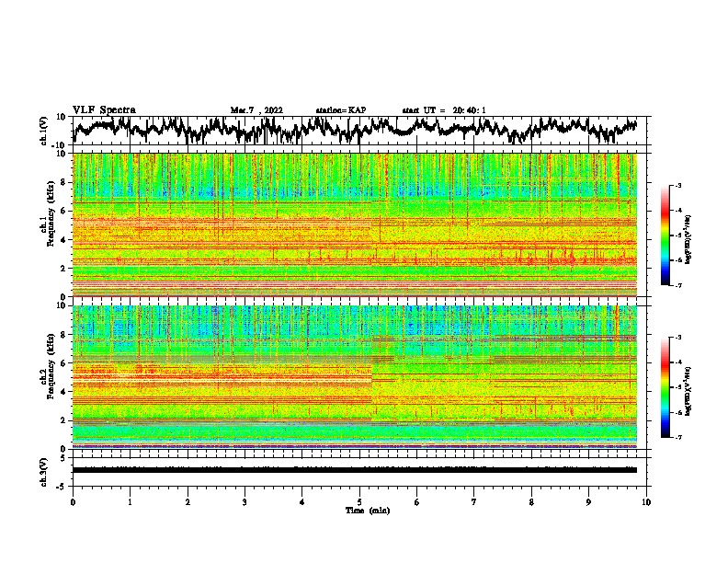Click the 5 tick on ch.3(V) axis
728x563 pixels.
point(64,458)
